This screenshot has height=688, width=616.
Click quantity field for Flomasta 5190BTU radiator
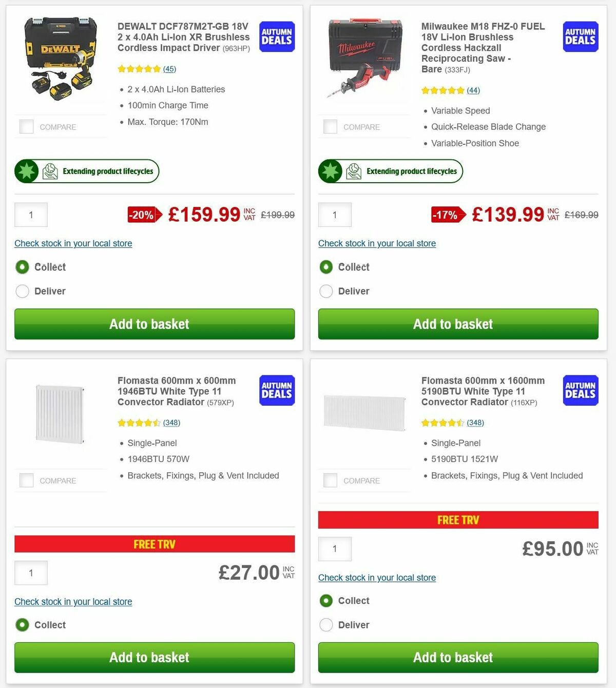tap(335, 548)
